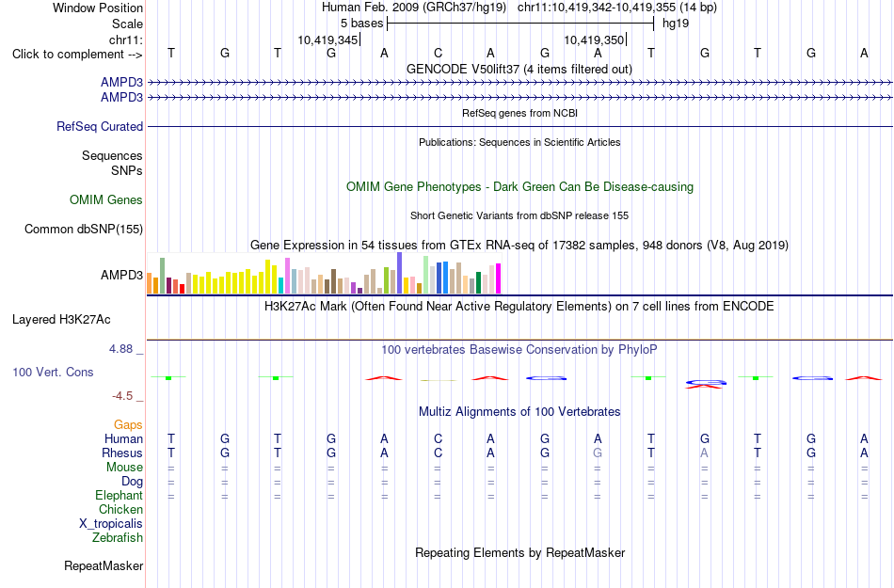Click Publications: Sequences in Scientific Articles title
894x588 pixels.
[x=519, y=142]
